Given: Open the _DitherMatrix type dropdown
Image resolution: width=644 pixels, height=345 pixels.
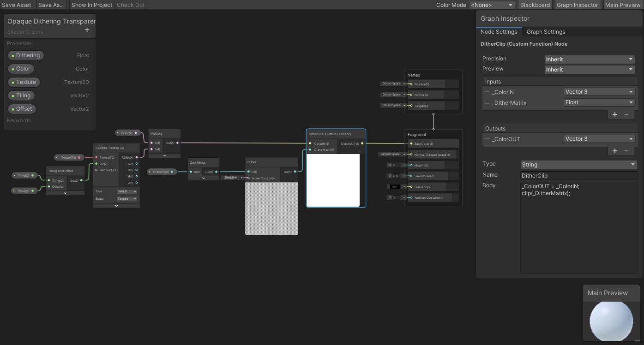Looking at the screenshot, I should pos(599,102).
